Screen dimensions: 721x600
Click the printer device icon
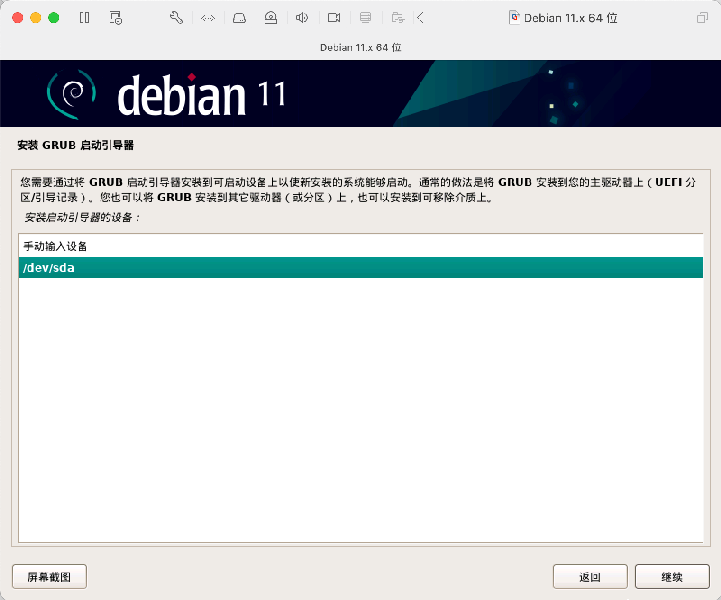[366, 18]
